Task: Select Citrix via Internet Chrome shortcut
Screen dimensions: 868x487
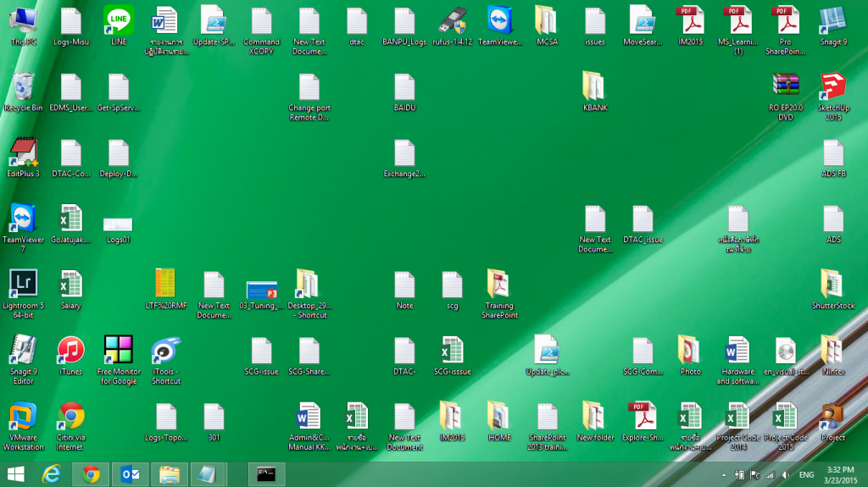Action: (x=71, y=425)
